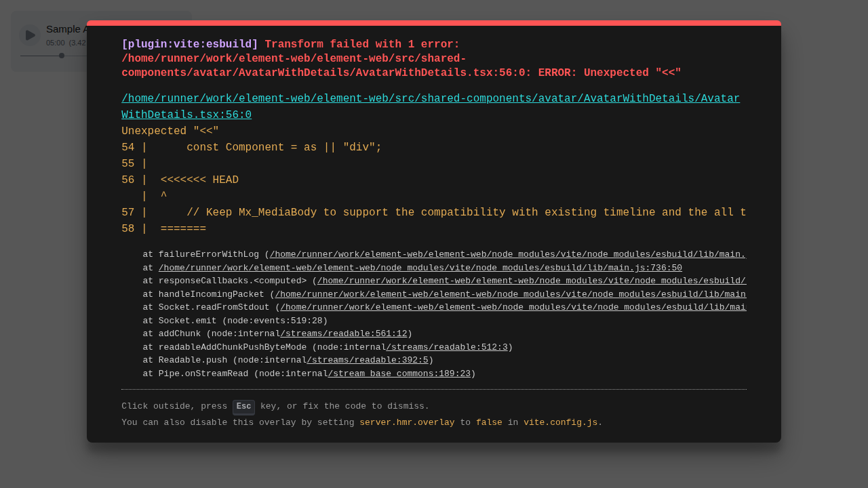Click the 05:00 audio duration label
This screenshot has width=868, height=488.
pos(56,43)
